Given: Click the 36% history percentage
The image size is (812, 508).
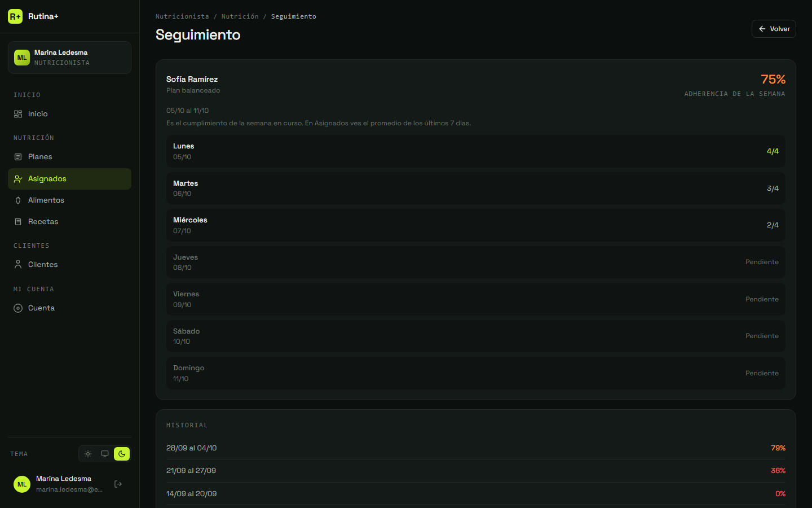Looking at the screenshot, I should [778, 471].
